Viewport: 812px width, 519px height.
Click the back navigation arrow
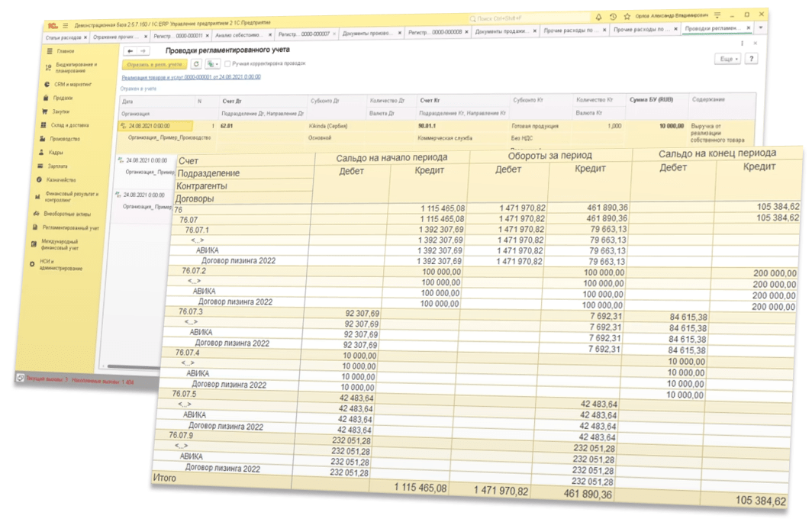(x=130, y=51)
